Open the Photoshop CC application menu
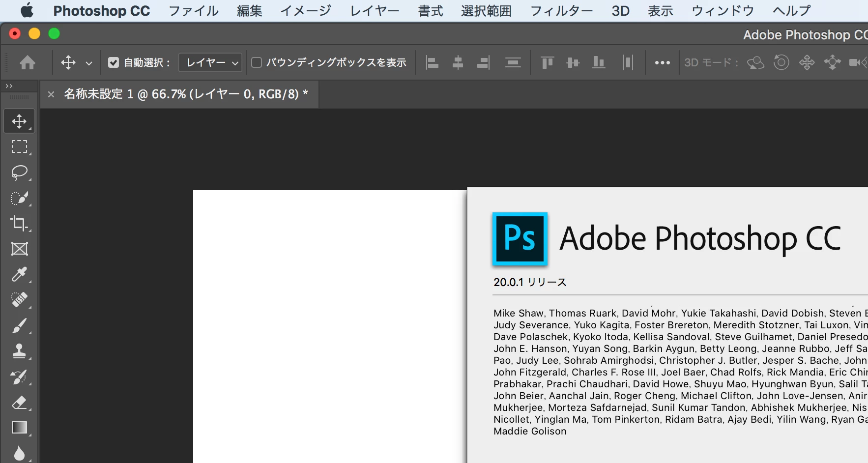 tap(102, 11)
